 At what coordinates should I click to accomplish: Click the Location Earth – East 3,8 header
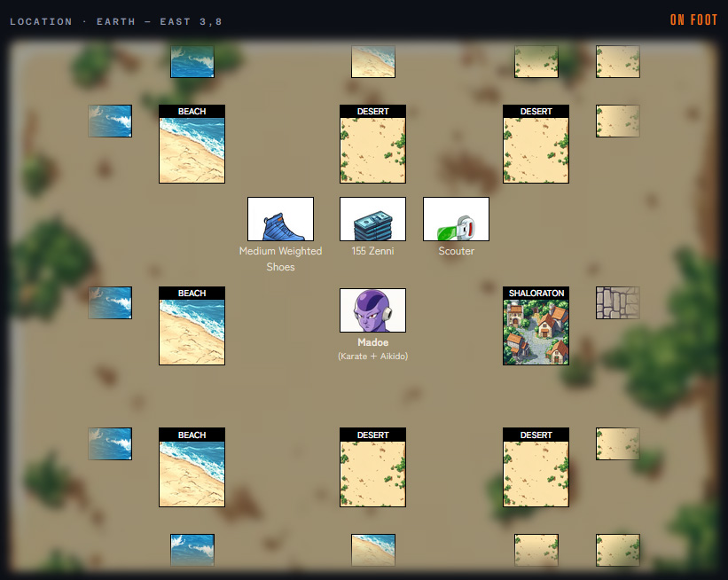(x=115, y=22)
